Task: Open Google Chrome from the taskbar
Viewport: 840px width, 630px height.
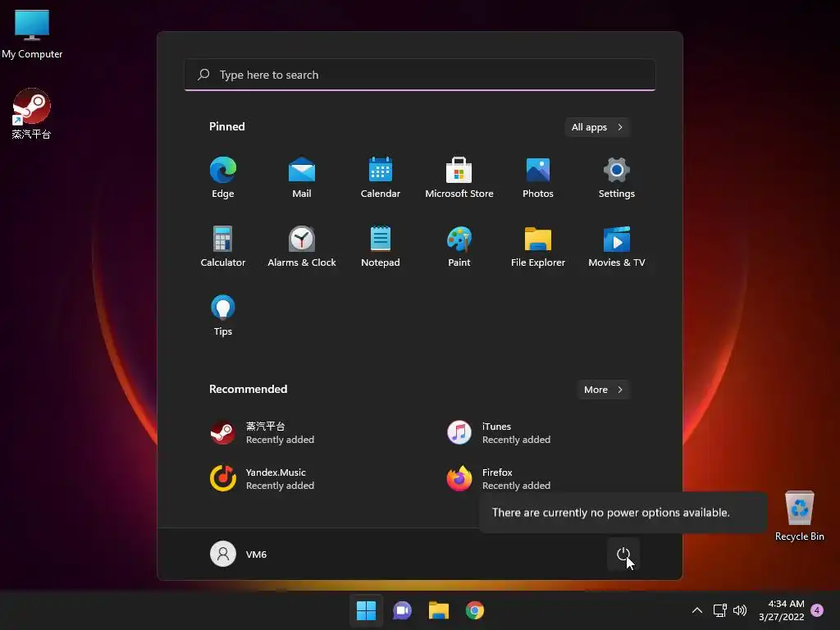Action: (x=475, y=610)
